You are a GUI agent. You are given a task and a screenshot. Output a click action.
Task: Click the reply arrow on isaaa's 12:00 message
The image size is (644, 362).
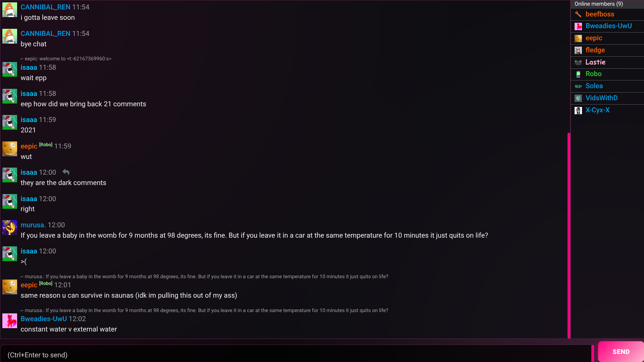click(66, 172)
